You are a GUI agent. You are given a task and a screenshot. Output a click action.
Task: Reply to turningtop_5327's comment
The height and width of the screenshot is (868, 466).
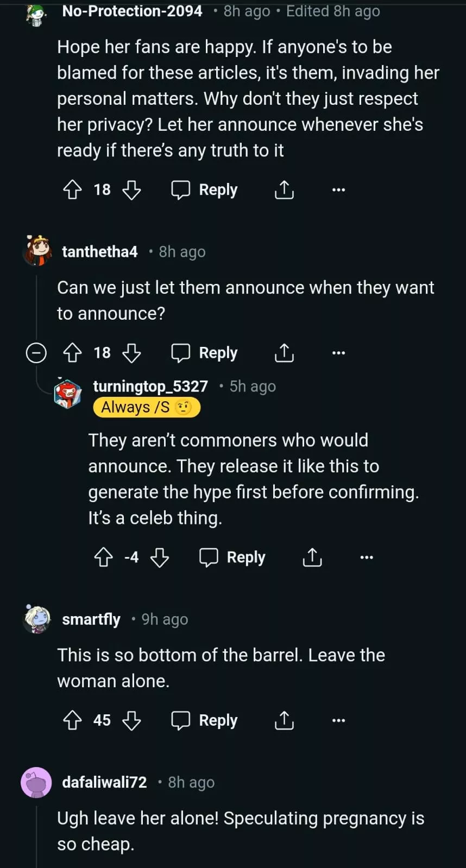pos(232,557)
